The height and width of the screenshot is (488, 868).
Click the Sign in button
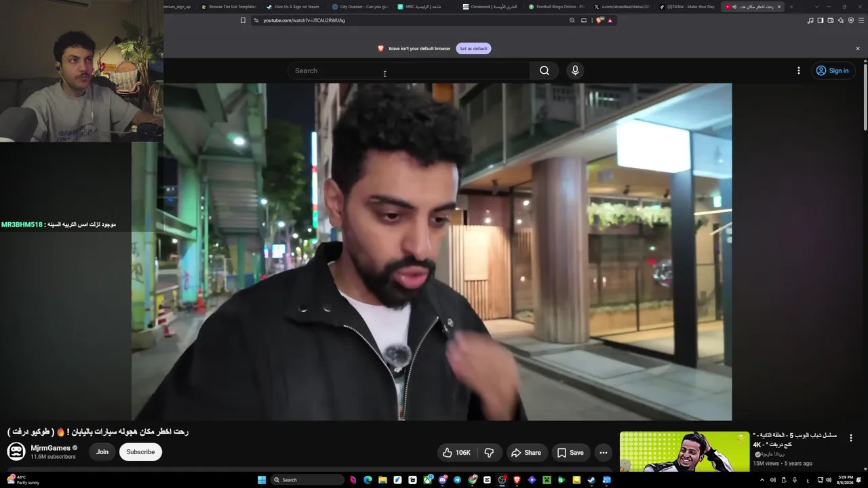(833, 70)
